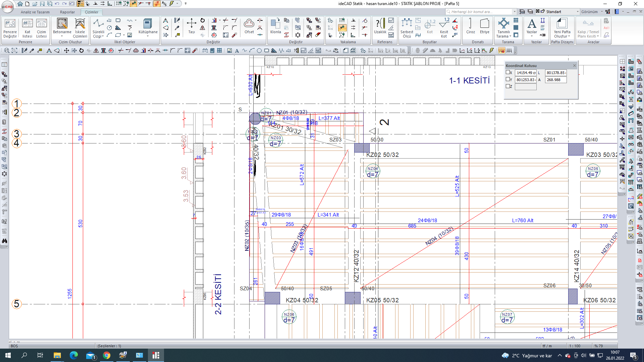Expand the Betonarme dropdown arrow
The width and height of the screenshot is (644, 362).
coord(62,36)
